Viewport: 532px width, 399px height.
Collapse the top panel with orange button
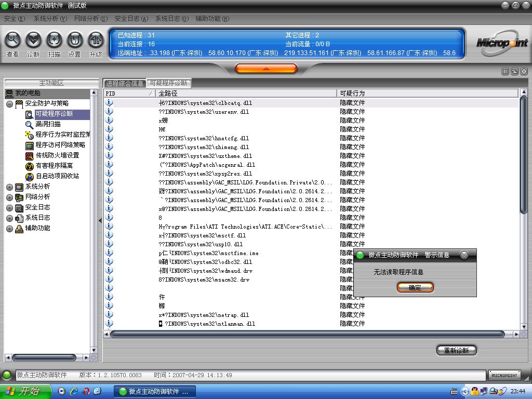pyautogui.click(x=266, y=69)
